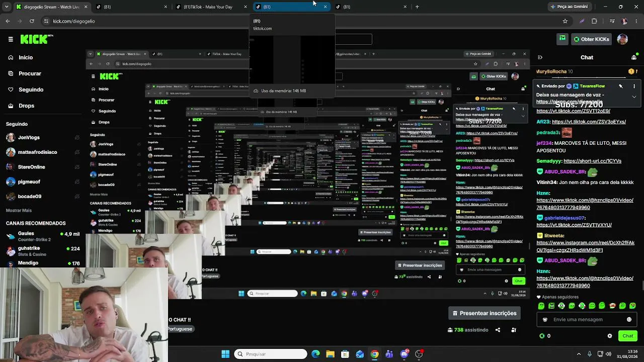Open the browser extensions puzzle icon
This screenshot has height=362, width=644.
coord(594,21)
